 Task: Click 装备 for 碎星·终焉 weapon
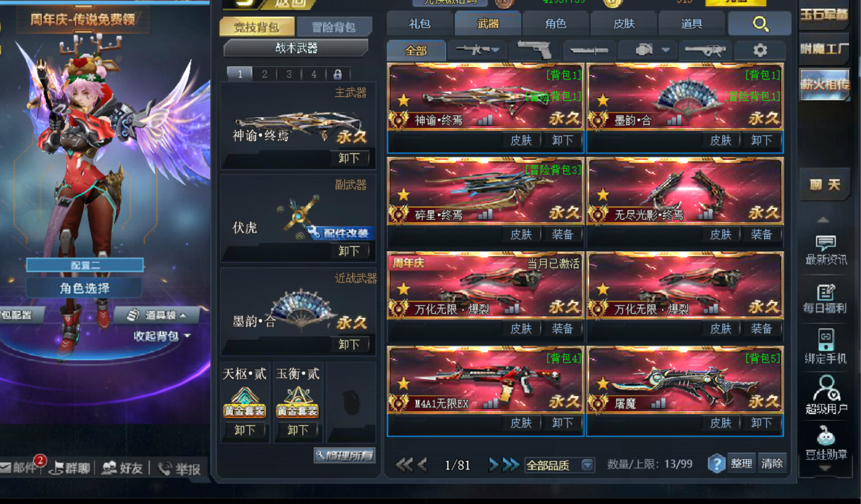pos(562,234)
